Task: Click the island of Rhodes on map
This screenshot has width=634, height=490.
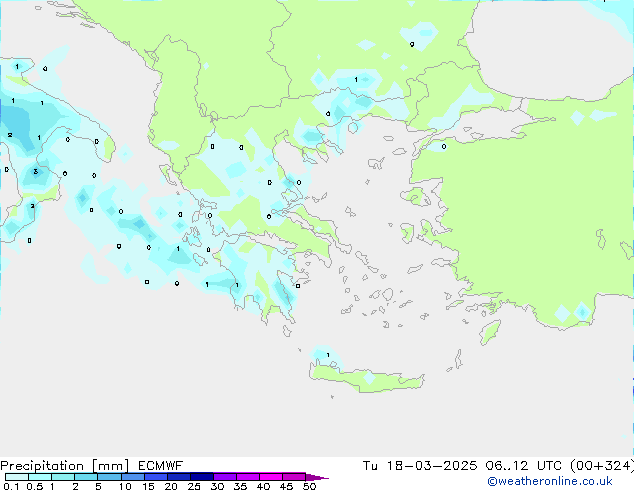Action: pos(490,332)
